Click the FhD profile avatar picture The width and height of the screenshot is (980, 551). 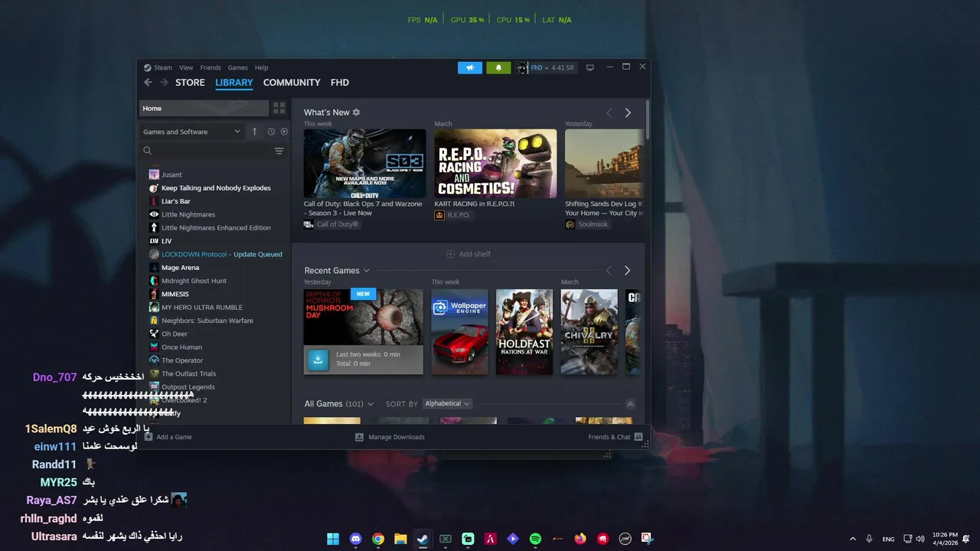point(521,67)
